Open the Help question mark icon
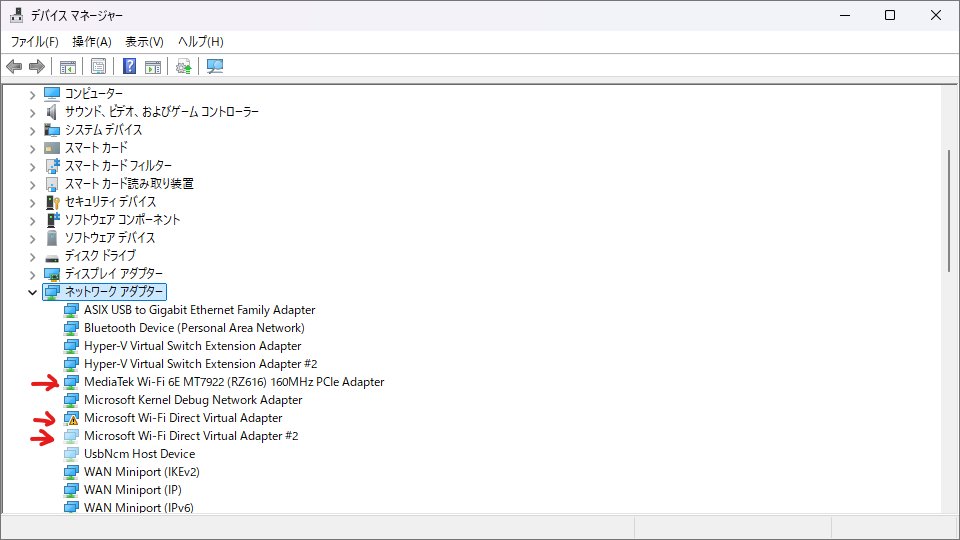Image resolution: width=960 pixels, height=540 pixels. (x=129, y=66)
